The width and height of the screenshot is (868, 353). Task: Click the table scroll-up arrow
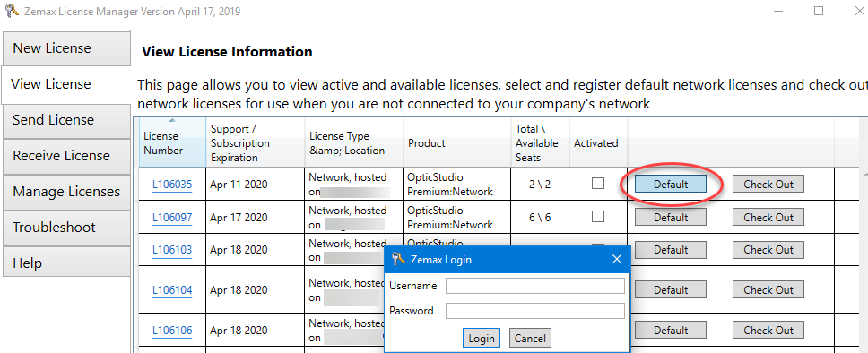tap(864, 175)
